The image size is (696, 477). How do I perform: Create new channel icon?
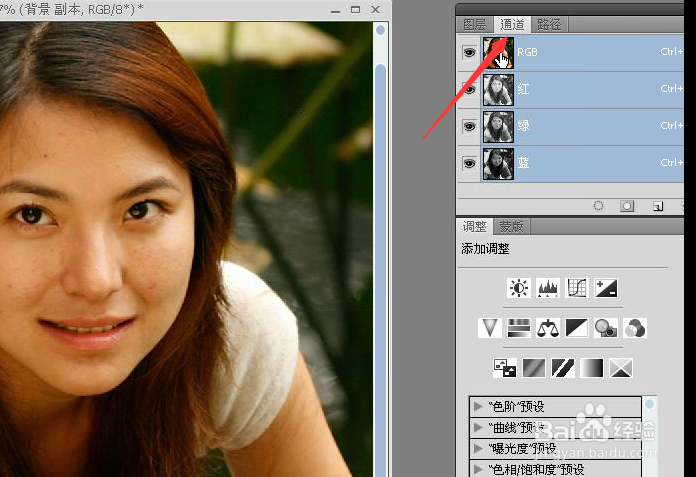[x=658, y=206]
